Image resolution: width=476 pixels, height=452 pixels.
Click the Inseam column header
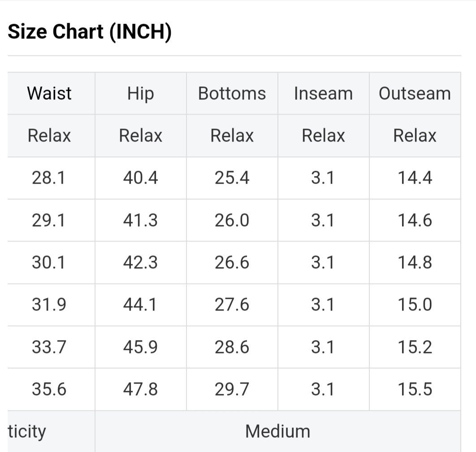point(323,94)
